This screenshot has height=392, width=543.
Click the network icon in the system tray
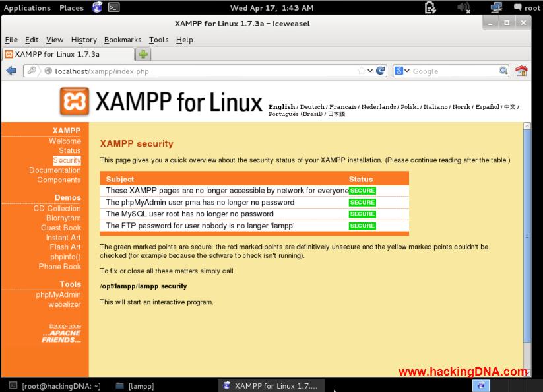click(x=495, y=7)
